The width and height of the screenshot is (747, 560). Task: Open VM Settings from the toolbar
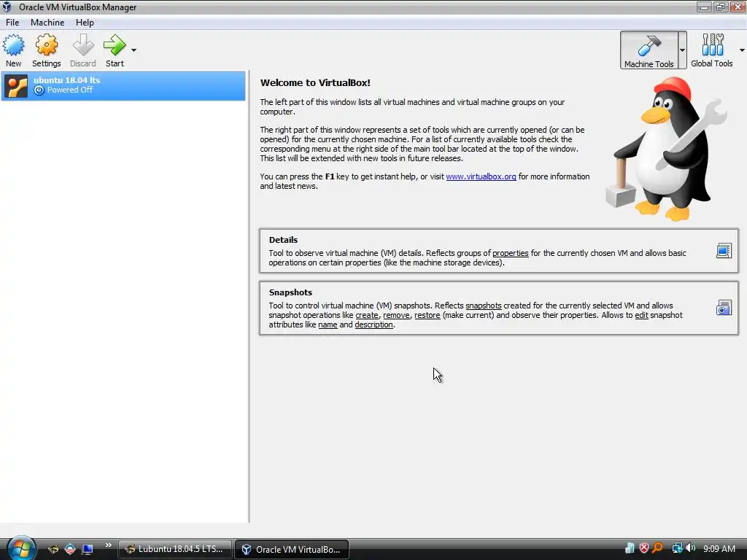click(46, 50)
